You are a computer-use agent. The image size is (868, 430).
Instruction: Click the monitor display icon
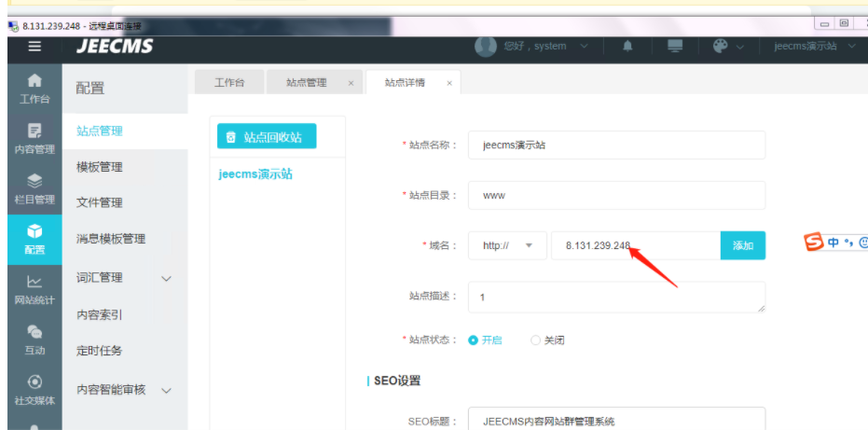[675, 47]
